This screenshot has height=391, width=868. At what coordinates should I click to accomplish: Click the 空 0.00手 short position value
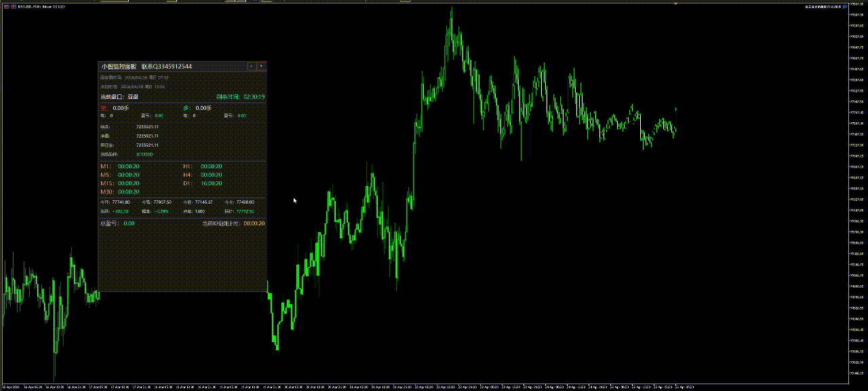click(121, 108)
